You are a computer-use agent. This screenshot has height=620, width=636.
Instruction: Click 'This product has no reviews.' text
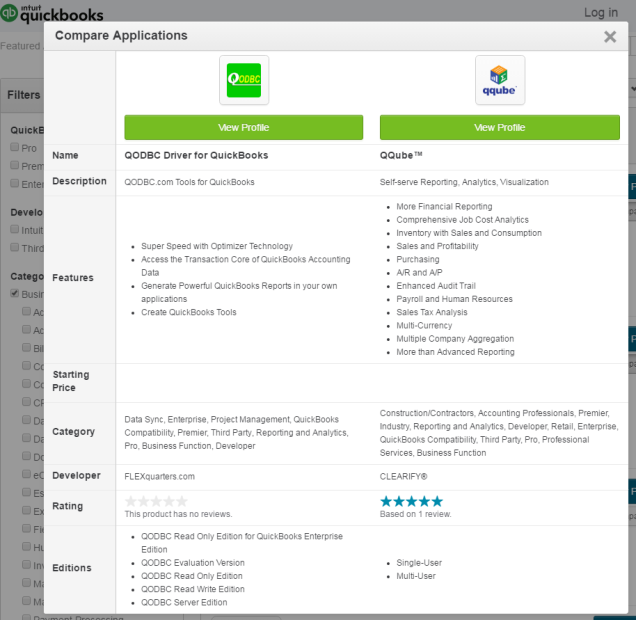[178, 514]
